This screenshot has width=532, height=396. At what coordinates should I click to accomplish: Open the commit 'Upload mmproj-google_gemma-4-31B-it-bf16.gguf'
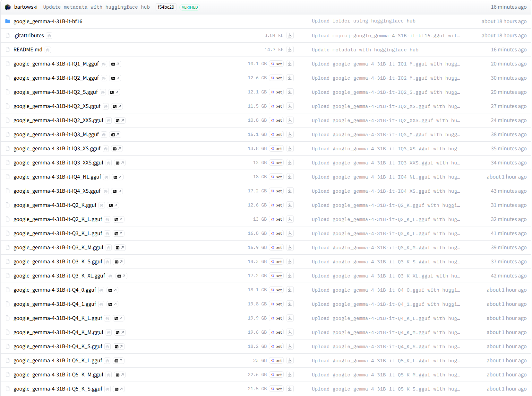(x=386, y=36)
